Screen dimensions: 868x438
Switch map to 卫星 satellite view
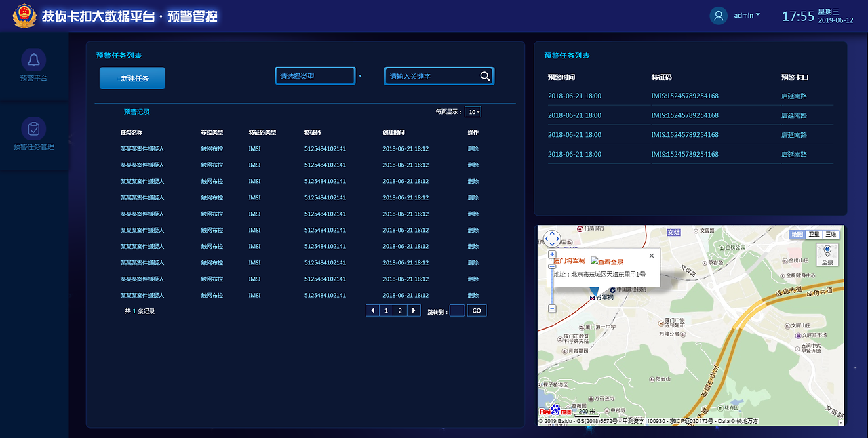coord(814,234)
